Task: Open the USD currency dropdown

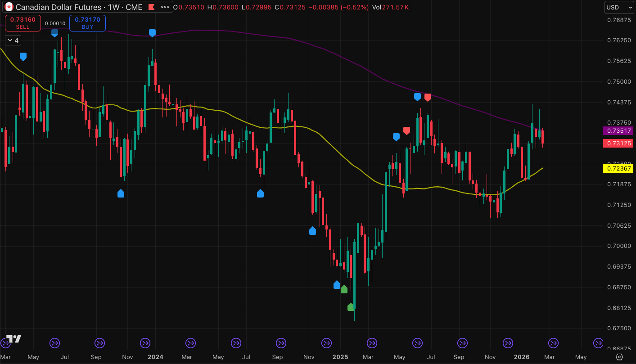Action: [618, 7]
